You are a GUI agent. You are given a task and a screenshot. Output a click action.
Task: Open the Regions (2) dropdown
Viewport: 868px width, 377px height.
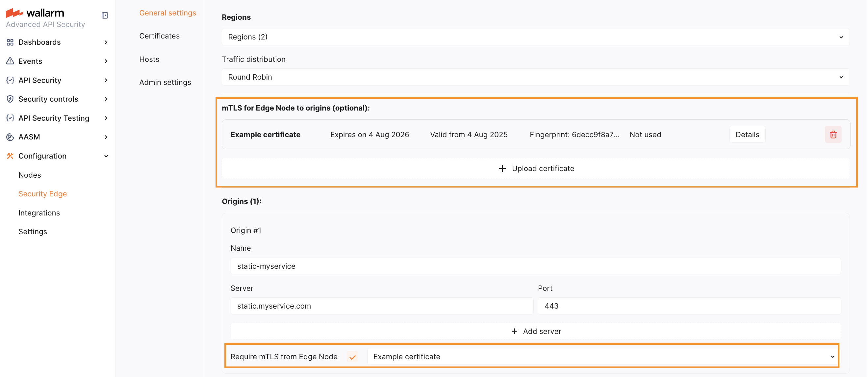(x=535, y=37)
